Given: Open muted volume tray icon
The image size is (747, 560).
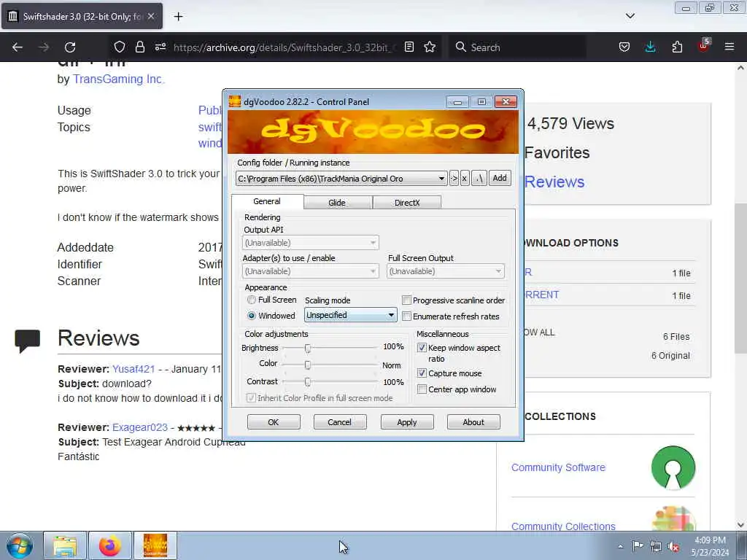Looking at the screenshot, I should tap(673, 547).
